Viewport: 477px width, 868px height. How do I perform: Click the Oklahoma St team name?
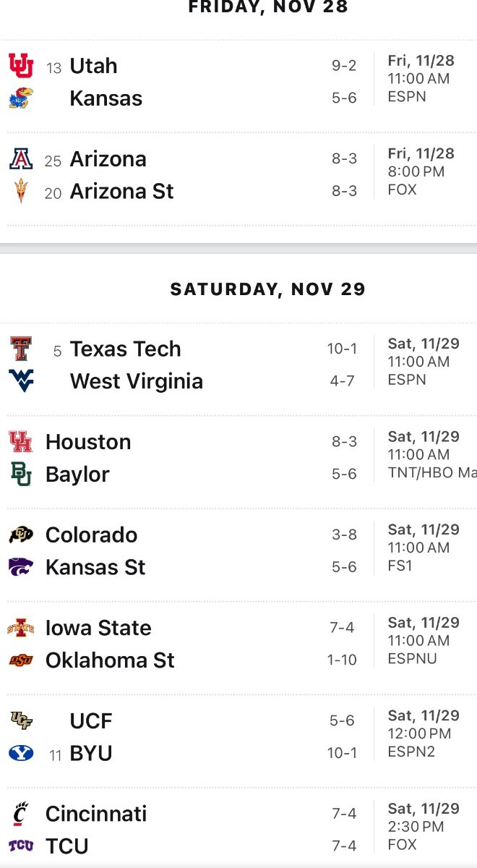coord(110,660)
